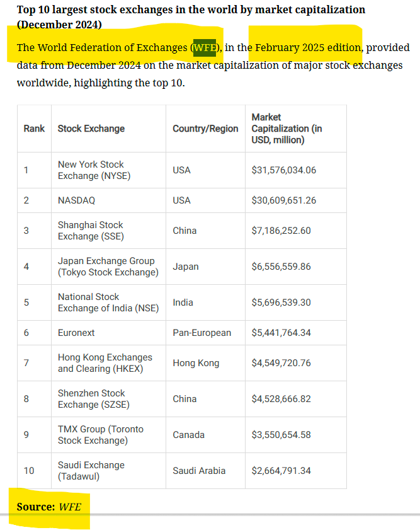
Task: Open the WFE source link
Action: pyautogui.click(x=70, y=507)
